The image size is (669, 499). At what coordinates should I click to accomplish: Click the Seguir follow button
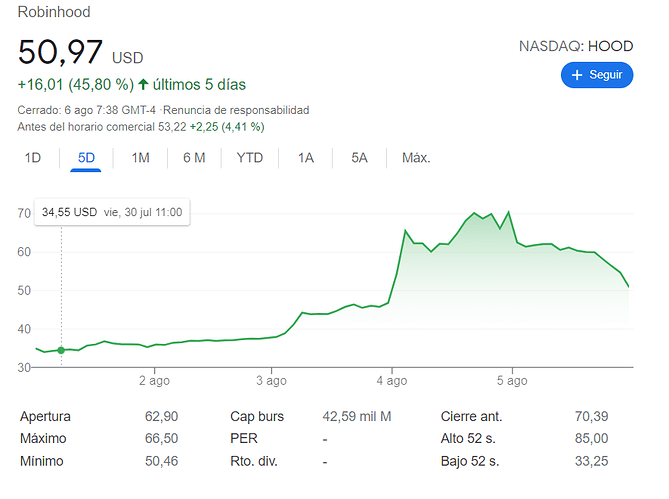click(x=596, y=75)
